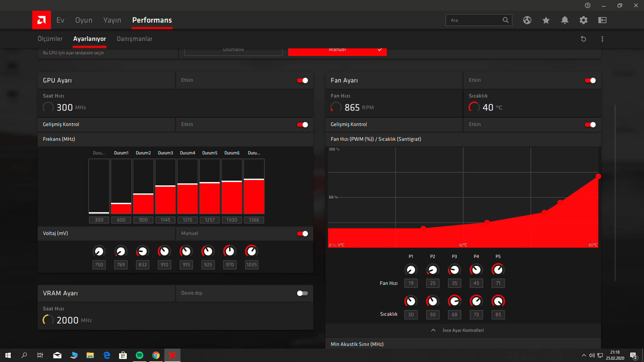This screenshot has width=644, height=362.
Task: Open Spotify from the taskbar
Action: (140, 355)
